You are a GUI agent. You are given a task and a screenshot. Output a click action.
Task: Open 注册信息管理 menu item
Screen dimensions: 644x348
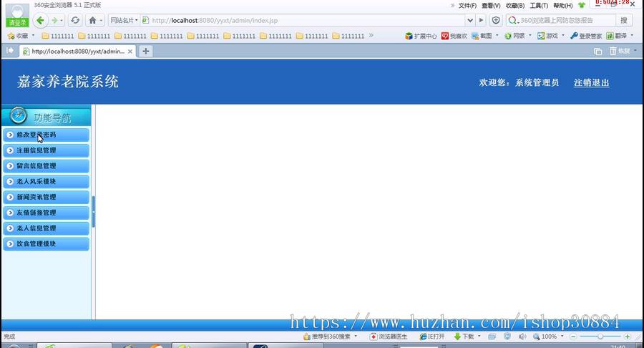tap(46, 150)
